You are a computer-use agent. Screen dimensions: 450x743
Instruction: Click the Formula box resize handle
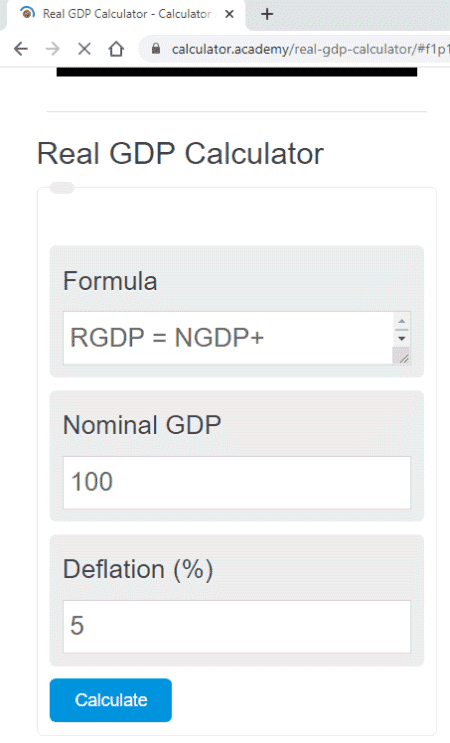point(402,356)
